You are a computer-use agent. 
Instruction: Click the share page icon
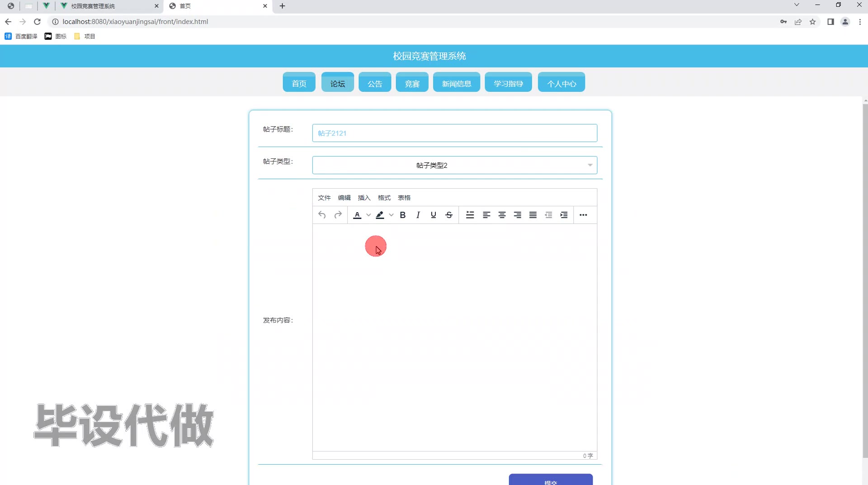pos(798,22)
